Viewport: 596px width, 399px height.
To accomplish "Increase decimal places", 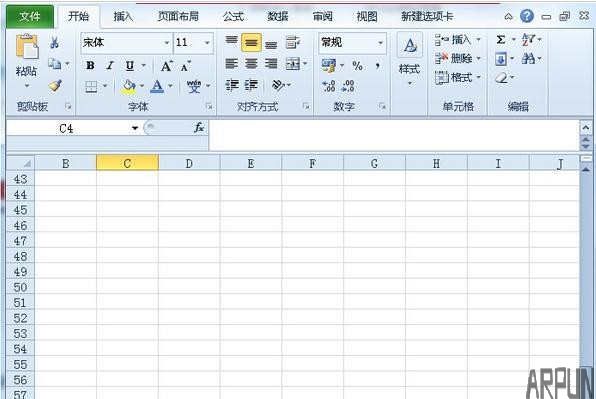I will tap(328, 86).
